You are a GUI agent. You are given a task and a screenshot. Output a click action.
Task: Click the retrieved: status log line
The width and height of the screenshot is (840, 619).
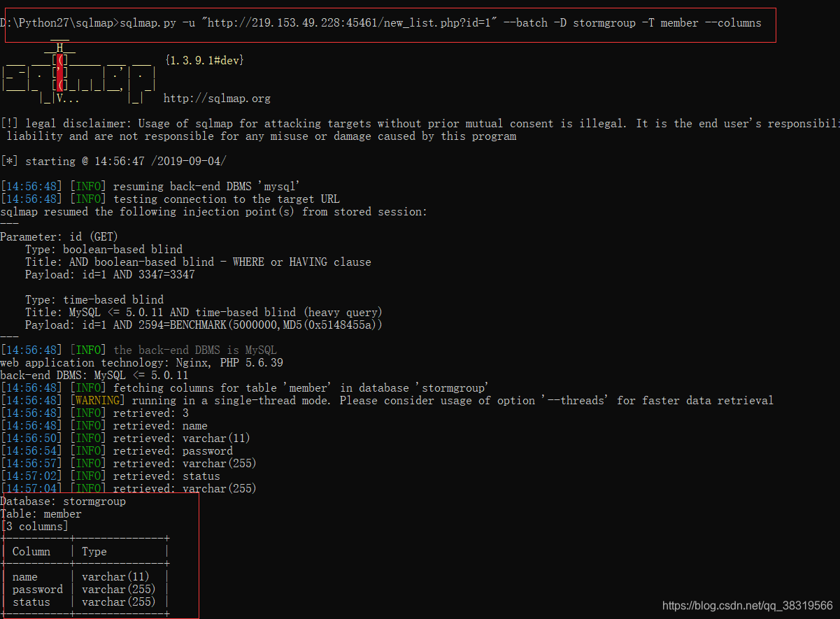pyautogui.click(x=110, y=476)
